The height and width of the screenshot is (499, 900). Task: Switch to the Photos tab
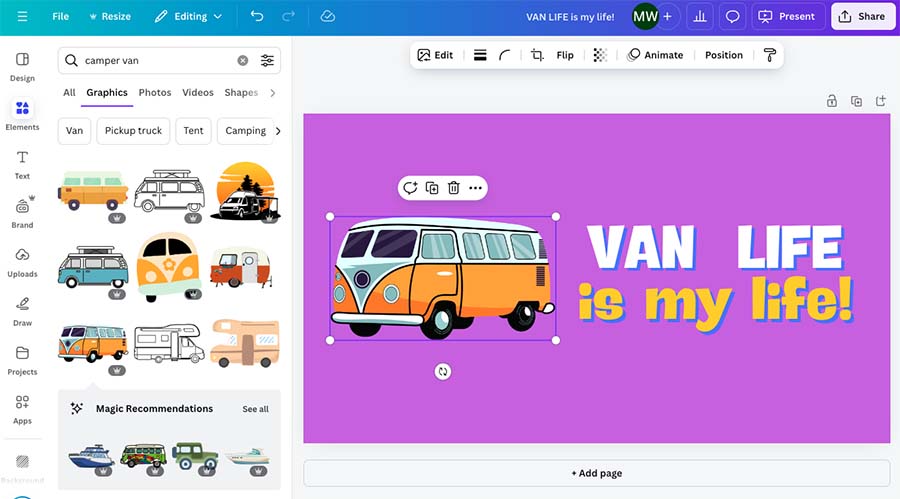[155, 92]
